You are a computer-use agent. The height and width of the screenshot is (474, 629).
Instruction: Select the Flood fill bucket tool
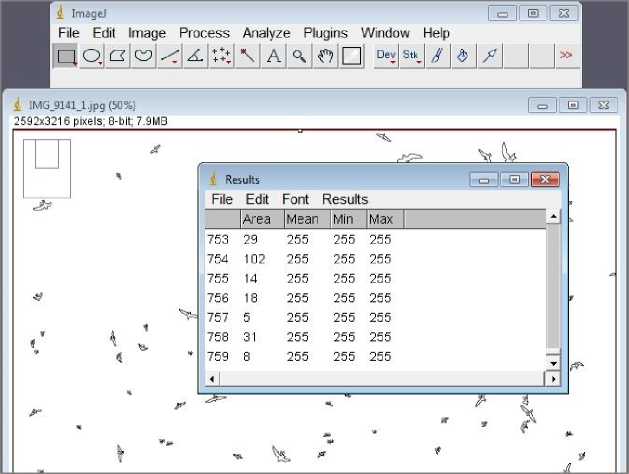tap(463, 56)
